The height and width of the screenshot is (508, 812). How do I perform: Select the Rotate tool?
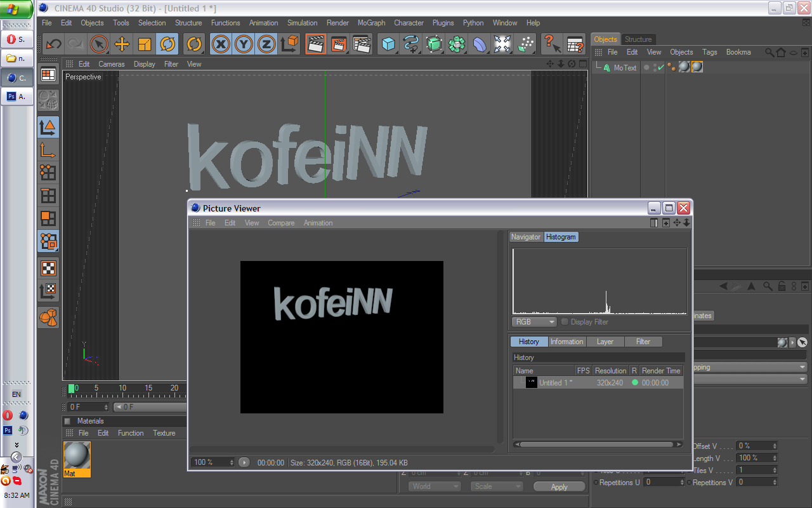click(167, 44)
